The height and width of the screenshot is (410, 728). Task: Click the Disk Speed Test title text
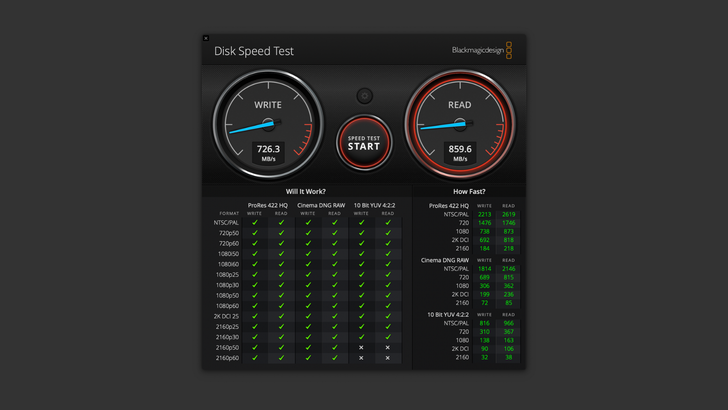pyautogui.click(x=254, y=51)
